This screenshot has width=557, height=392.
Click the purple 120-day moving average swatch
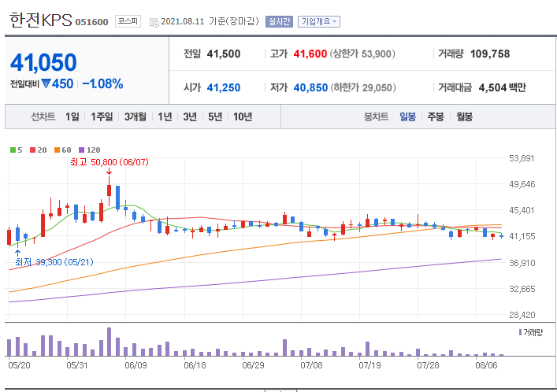[x=82, y=150]
